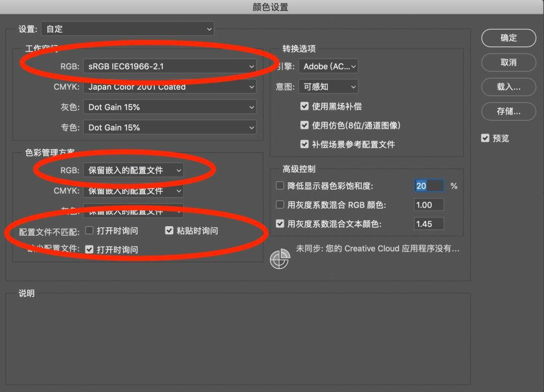Click the 存储... button
544x392 pixels.
(509, 111)
